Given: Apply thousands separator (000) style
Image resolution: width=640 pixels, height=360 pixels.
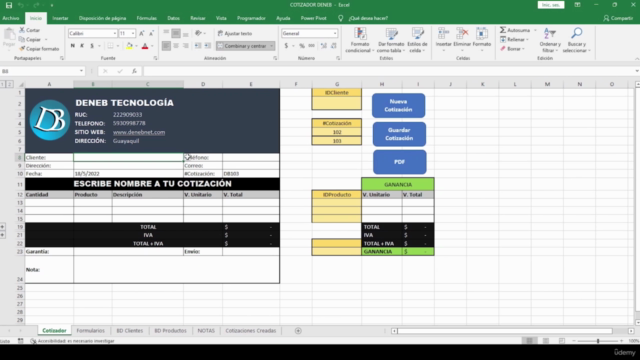Looking at the screenshot, I should click(x=312, y=46).
